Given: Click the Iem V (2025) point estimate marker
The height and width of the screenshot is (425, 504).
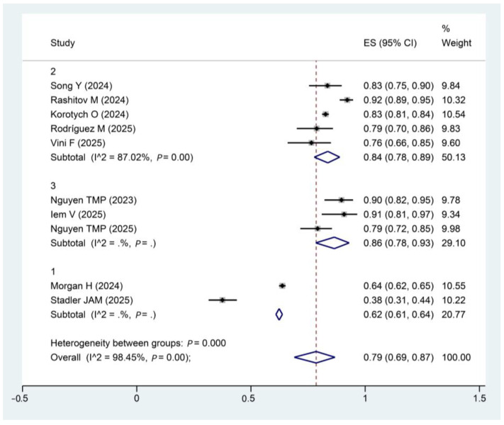Looking at the screenshot, I should pos(344,214).
